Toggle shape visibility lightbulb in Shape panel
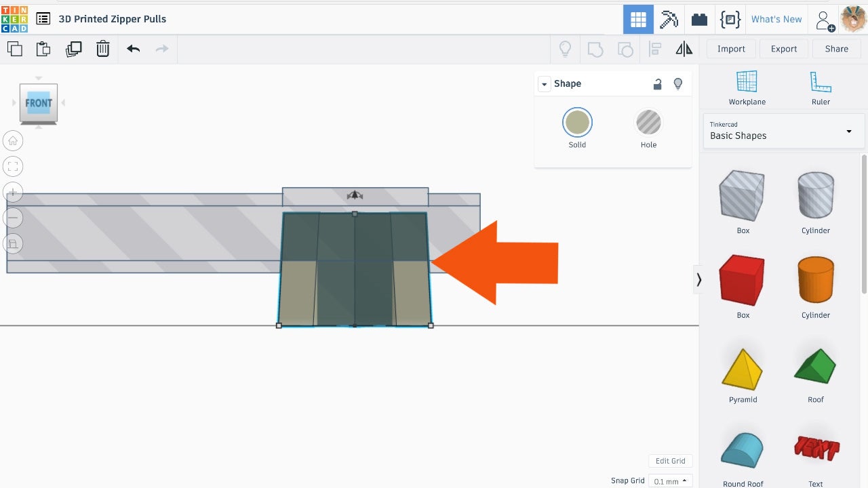 pyautogui.click(x=677, y=84)
